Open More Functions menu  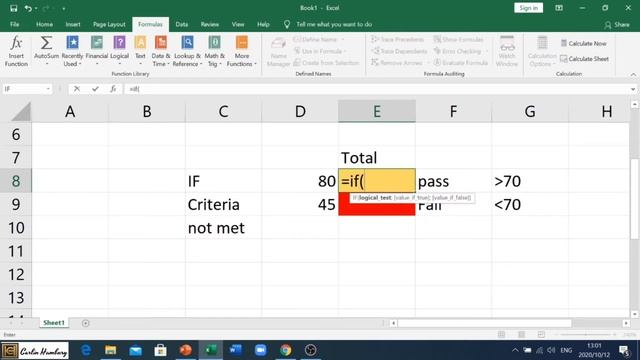click(242, 51)
